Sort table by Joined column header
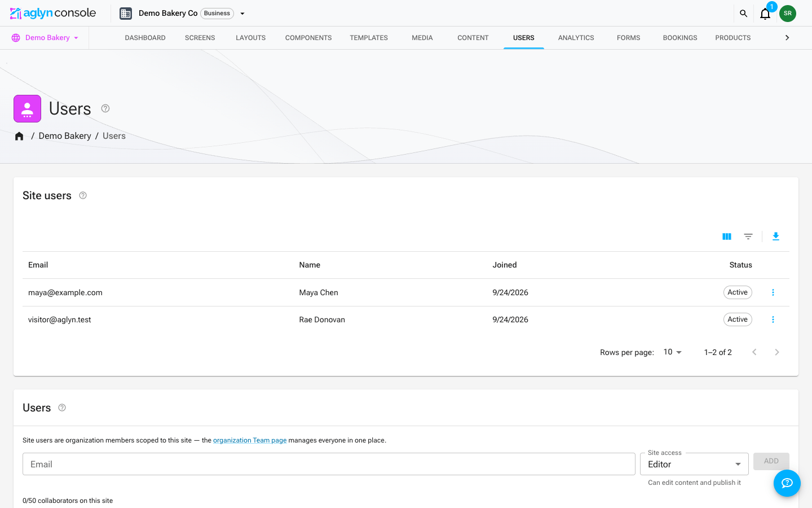This screenshot has height=508, width=812. point(505,265)
